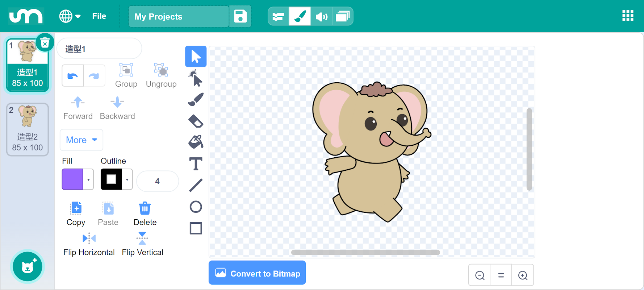Switch to the costumes paint tab
The width and height of the screenshot is (644, 290).
point(300,16)
